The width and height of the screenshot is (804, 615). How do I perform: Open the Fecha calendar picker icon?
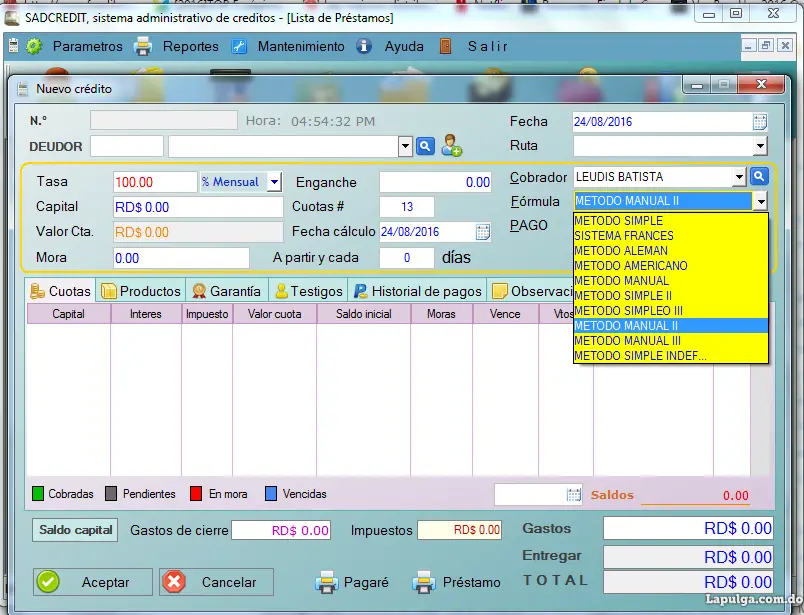(760, 122)
